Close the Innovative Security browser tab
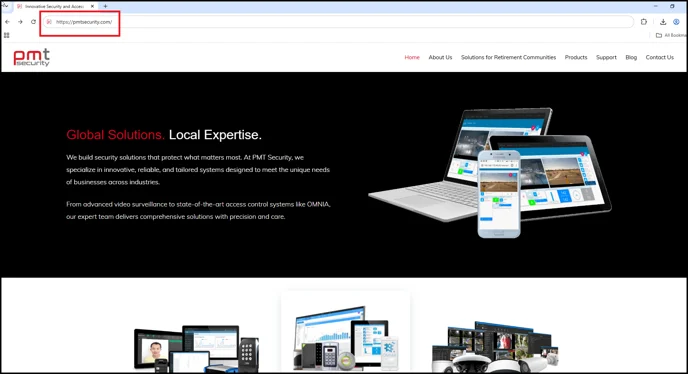Screen dimensions: 688x374 click(x=92, y=6)
